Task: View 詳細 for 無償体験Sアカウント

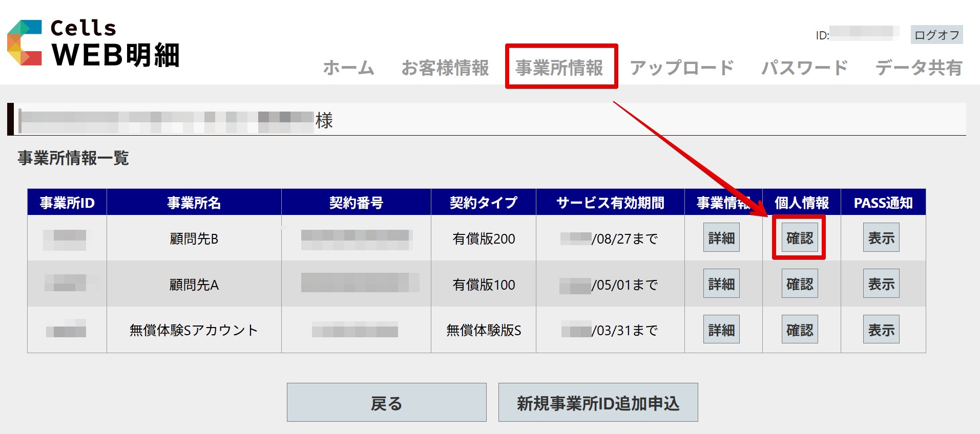Action: click(721, 329)
